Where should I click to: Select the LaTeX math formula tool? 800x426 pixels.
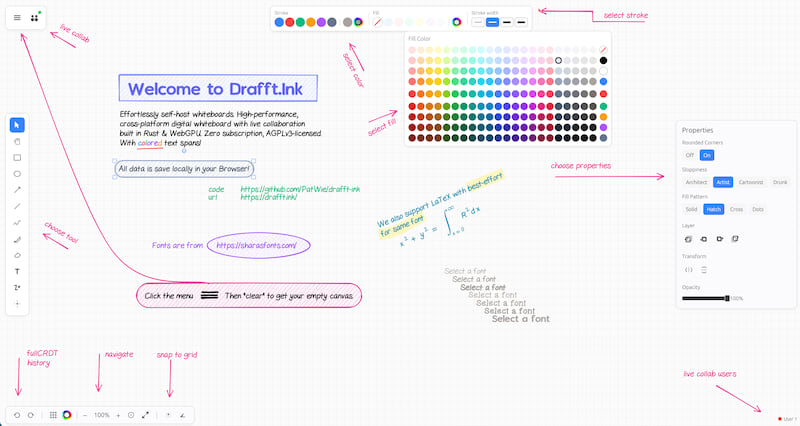pos(17,288)
